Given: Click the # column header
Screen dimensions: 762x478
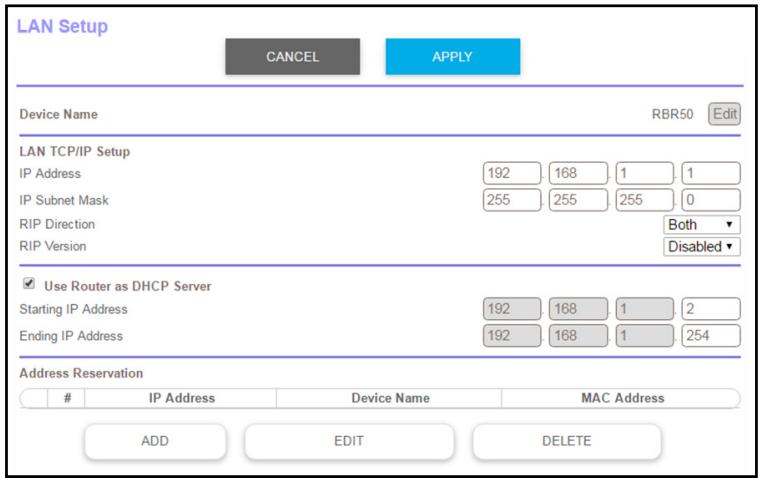Looking at the screenshot, I should point(67,398).
